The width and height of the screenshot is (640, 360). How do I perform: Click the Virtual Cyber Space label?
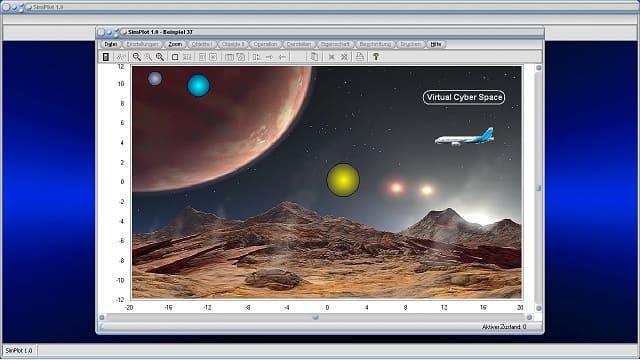tap(464, 97)
